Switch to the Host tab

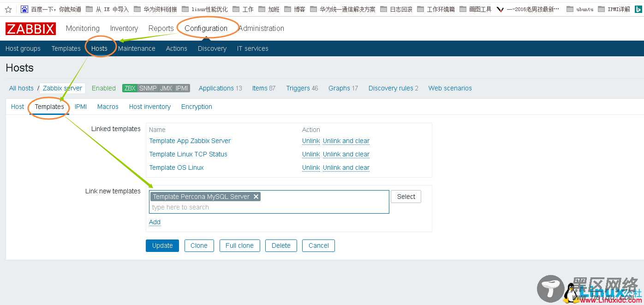click(18, 107)
